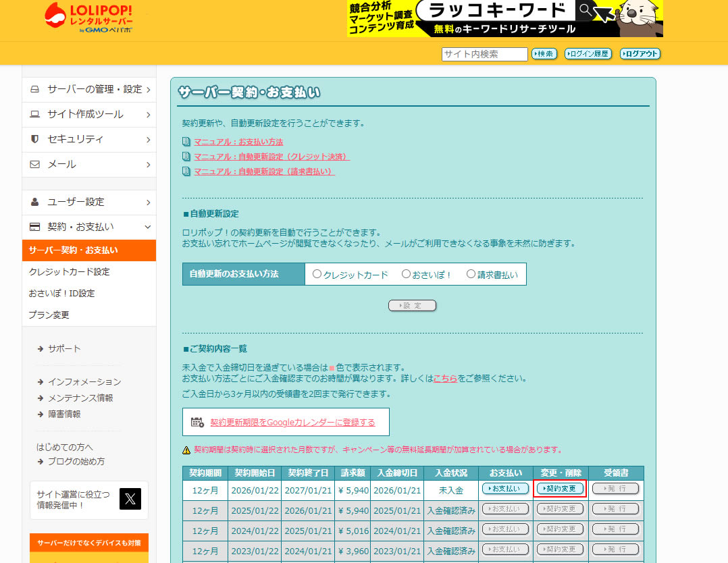Select the クレジットカード payment radio button
The height and width of the screenshot is (563, 728).
317,274
